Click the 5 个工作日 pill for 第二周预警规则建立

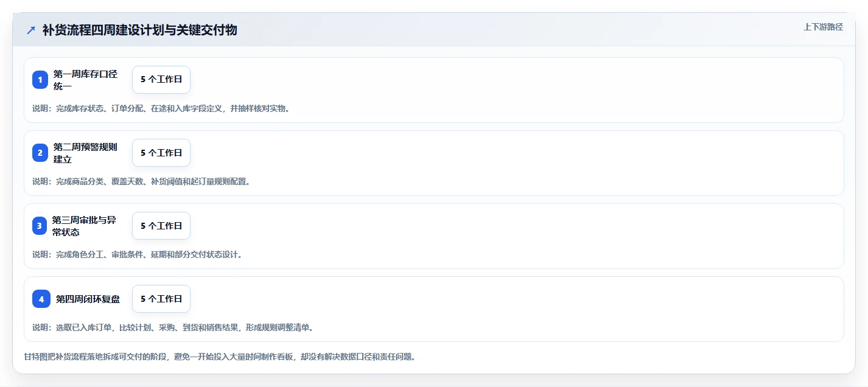(161, 153)
